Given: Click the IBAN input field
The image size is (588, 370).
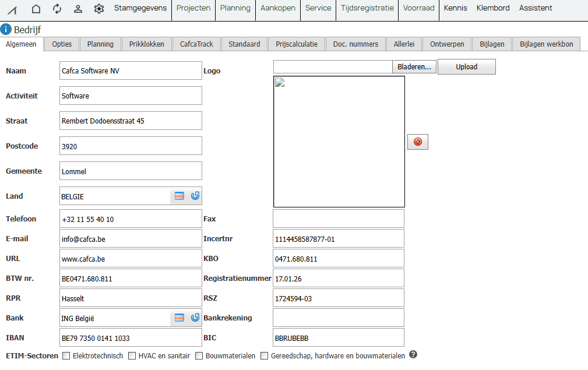Looking at the screenshot, I should (x=131, y=338).
